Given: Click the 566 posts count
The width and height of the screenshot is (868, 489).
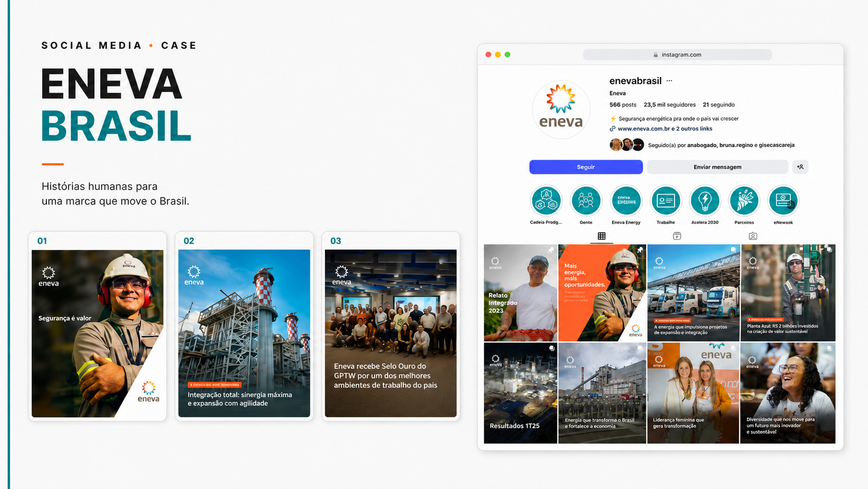Looking at the screenshot, I should point(622,104).
